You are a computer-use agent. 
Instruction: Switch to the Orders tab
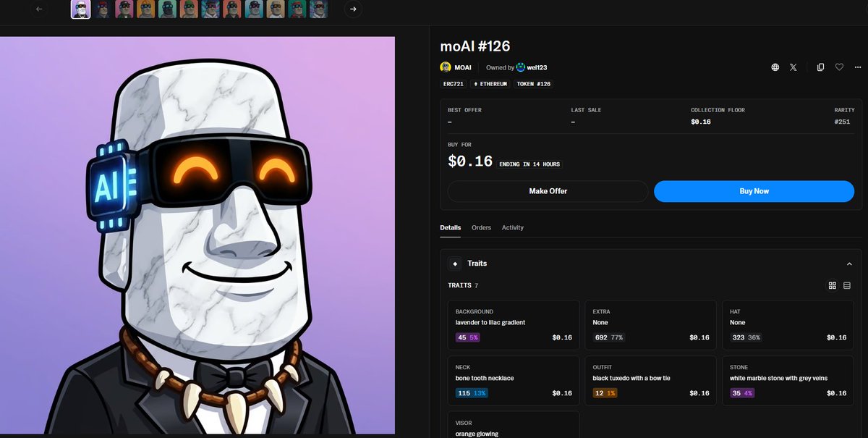(x=481, y=227)
